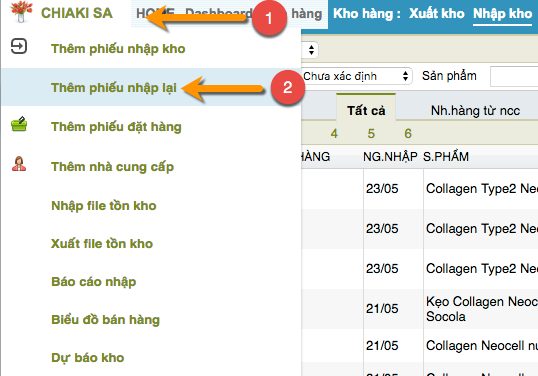Screen dimensions: 538x376
Task: Click the CHIAKI SA brand name
Action: point(77,13)
